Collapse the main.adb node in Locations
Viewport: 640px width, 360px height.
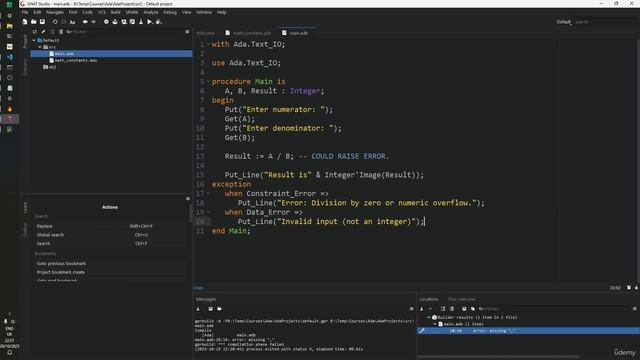(435, 324)
